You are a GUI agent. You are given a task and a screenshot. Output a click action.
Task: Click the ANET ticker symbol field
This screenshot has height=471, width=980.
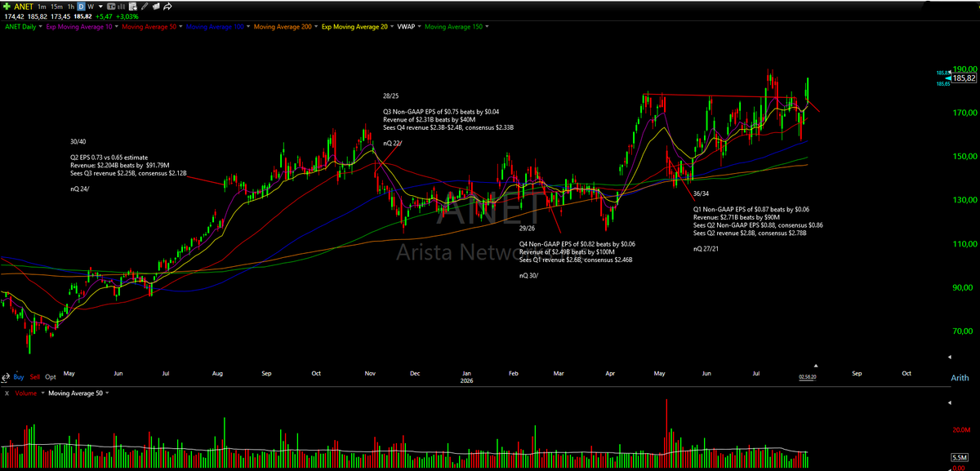click(x=24, y=7)
